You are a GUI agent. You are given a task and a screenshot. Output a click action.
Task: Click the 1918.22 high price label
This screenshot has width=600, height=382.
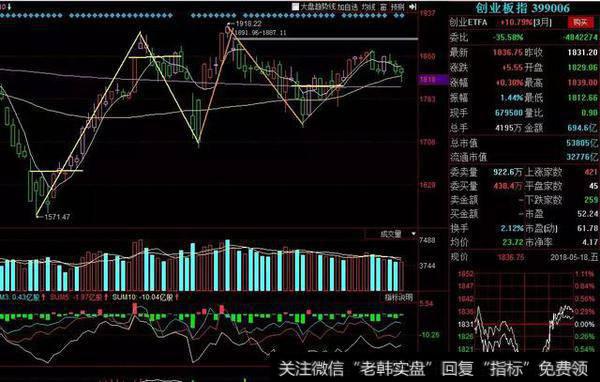[248, 24]
